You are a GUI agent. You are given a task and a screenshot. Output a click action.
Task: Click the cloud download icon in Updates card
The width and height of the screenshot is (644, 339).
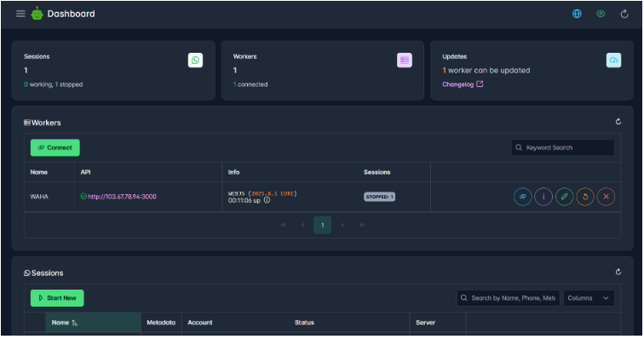[613, 60]
